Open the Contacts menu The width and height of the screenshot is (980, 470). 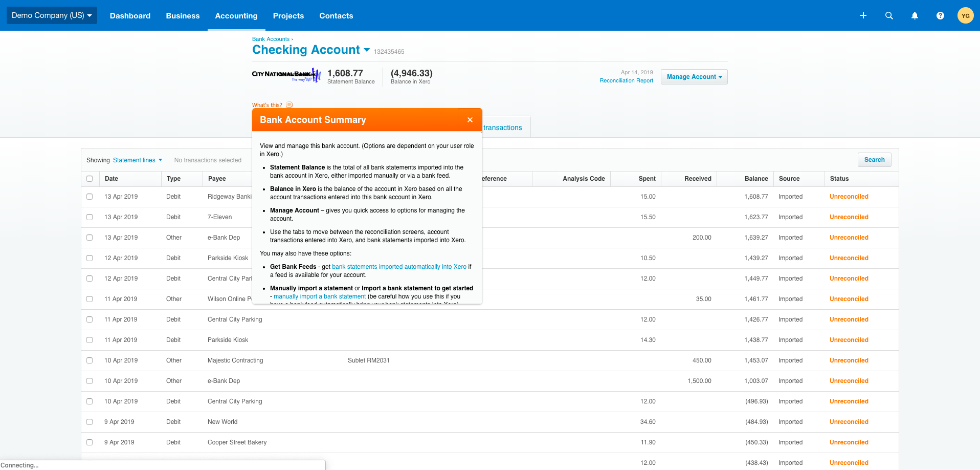[x=336, y=15]
